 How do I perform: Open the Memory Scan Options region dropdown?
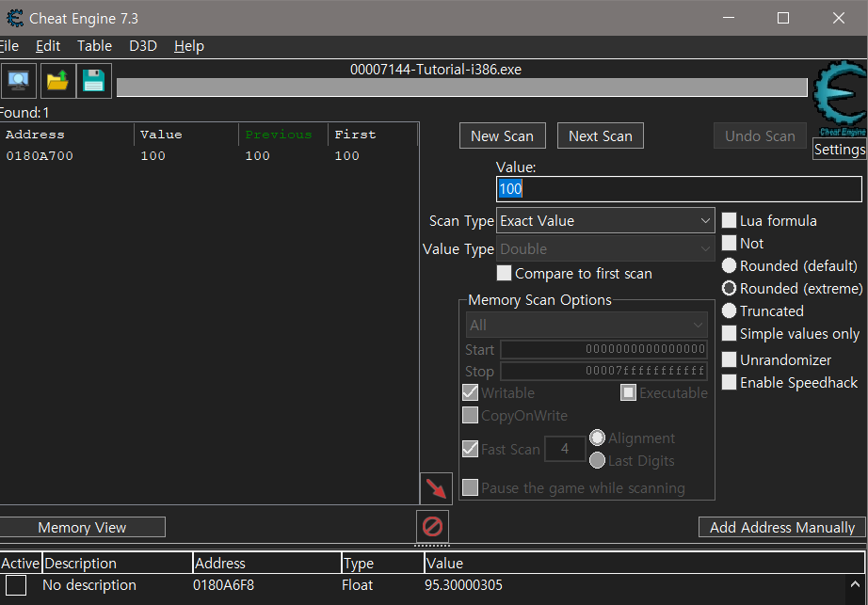(587, 325)
